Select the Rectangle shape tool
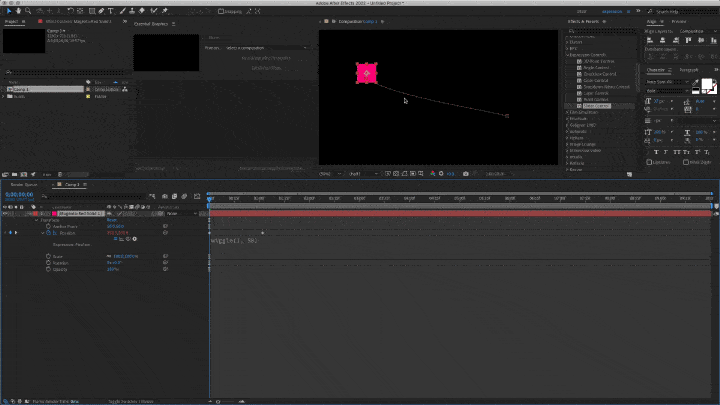 92,11
